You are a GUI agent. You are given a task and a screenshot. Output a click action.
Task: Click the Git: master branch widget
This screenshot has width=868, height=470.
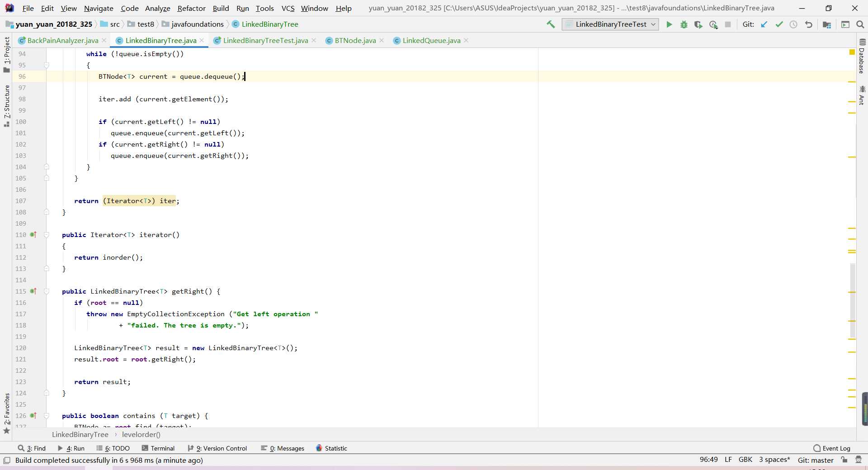click(x=816, y=460)
